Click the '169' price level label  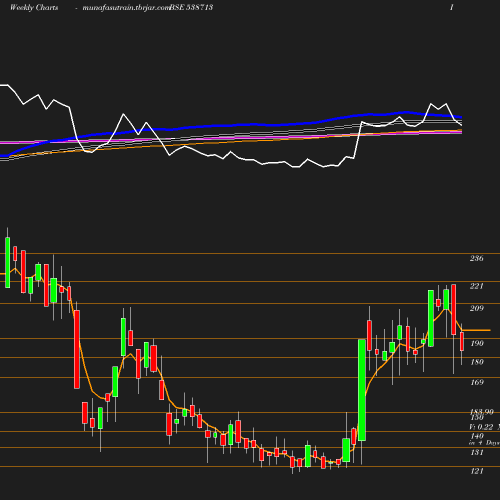477,382
